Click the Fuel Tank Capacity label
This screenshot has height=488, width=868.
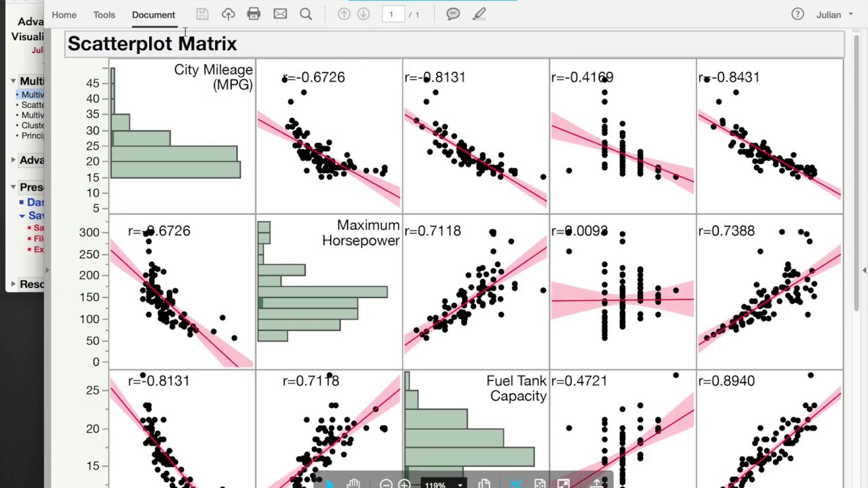coord(516,388)
